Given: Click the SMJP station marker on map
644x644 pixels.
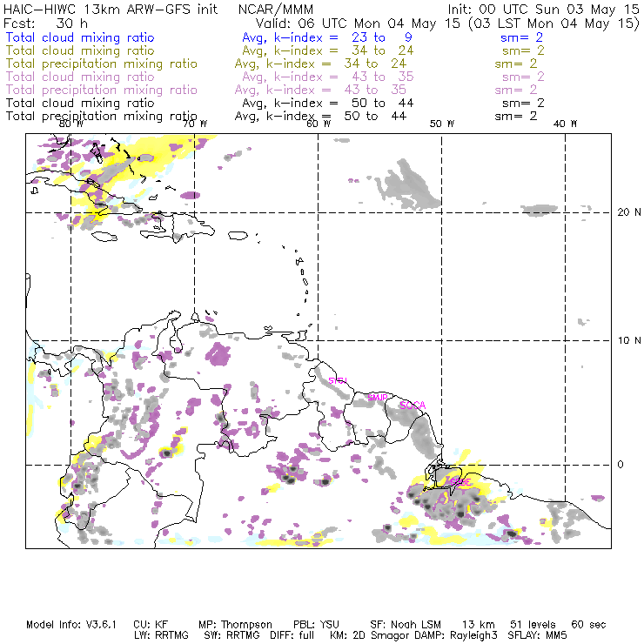Looking at the screenshot, I should [378, 398].
